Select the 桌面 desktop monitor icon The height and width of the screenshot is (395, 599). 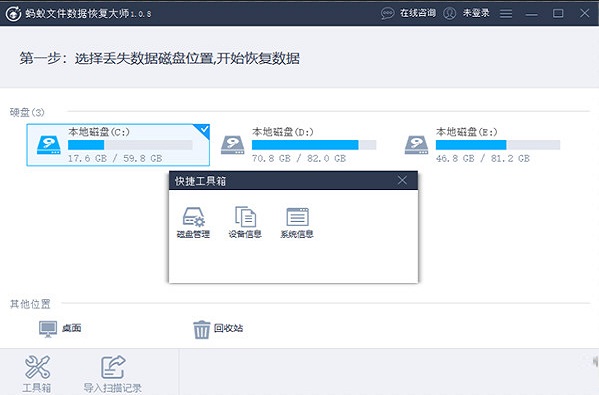point(48,329)
